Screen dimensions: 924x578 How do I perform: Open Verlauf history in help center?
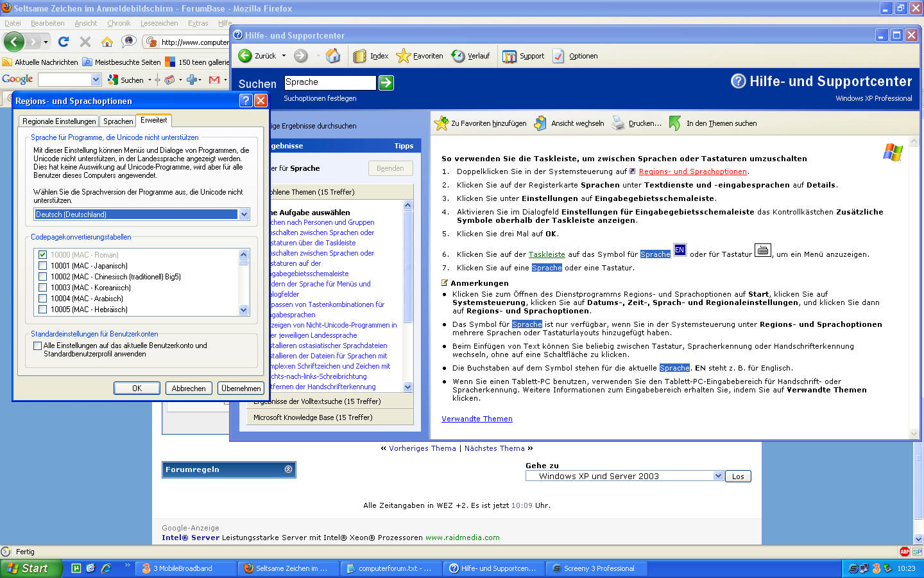(x=470, y=56)
